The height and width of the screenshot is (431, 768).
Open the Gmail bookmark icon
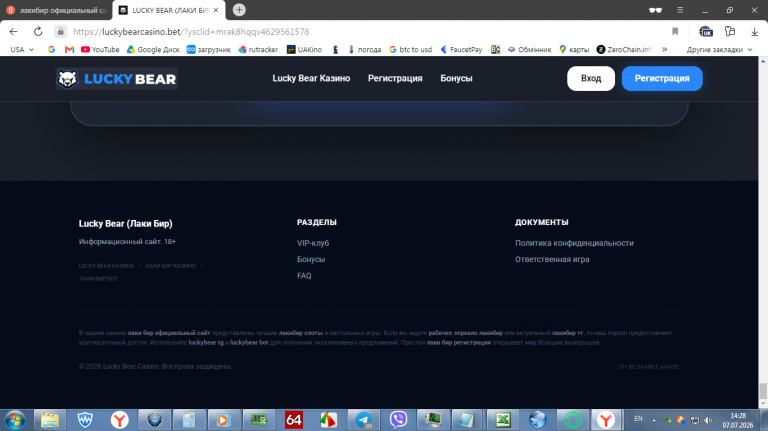click(x=69, y=49)
